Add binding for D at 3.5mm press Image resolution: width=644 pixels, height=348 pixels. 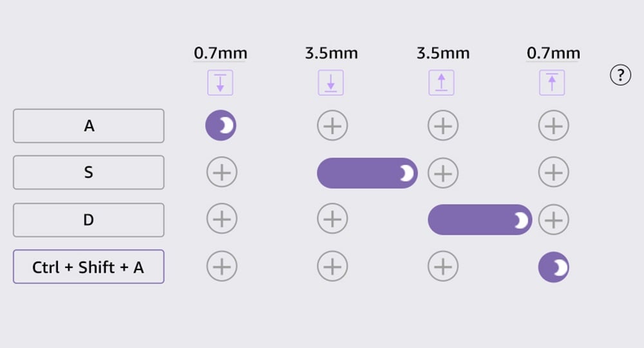click(x=332, y=218)
